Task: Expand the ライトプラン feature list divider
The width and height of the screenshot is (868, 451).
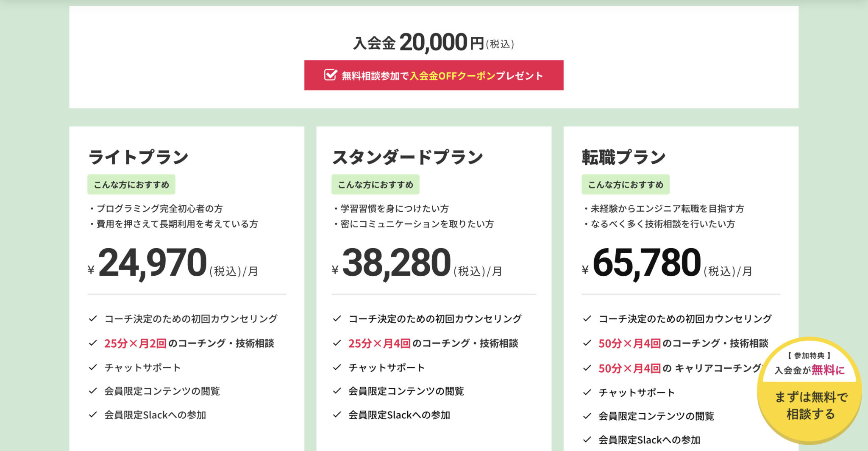Action: [186, 294]
